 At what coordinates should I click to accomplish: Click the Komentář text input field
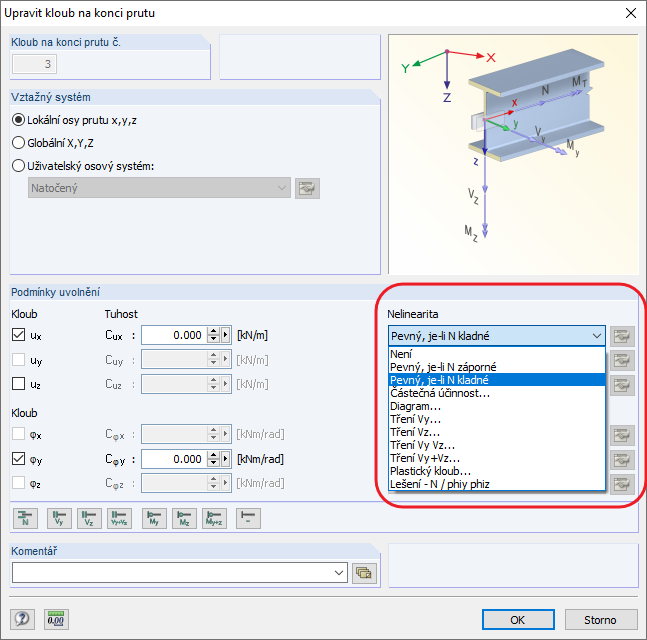click(x=172, y=573)
